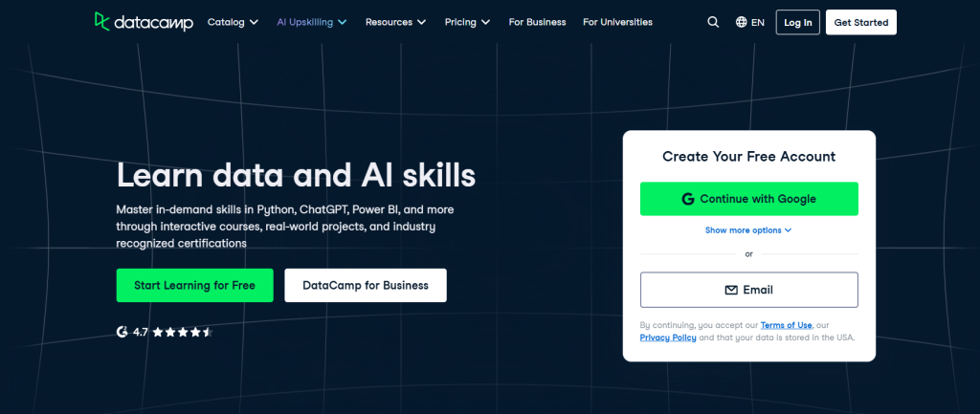980x414 pixels.
Task: Go to For Business menu item
Action: (537, 22)
